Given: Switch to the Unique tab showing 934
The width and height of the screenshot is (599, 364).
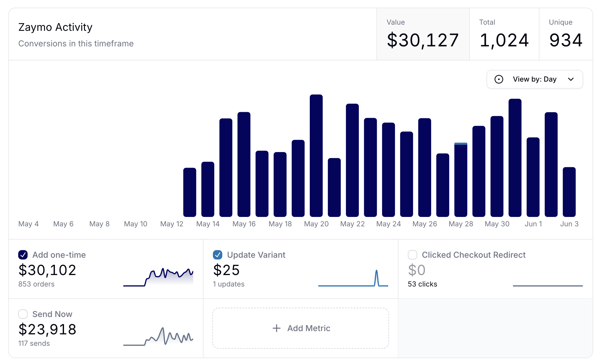Looking at the screenshot, I should pyautogui.click(x=566, y=34).
